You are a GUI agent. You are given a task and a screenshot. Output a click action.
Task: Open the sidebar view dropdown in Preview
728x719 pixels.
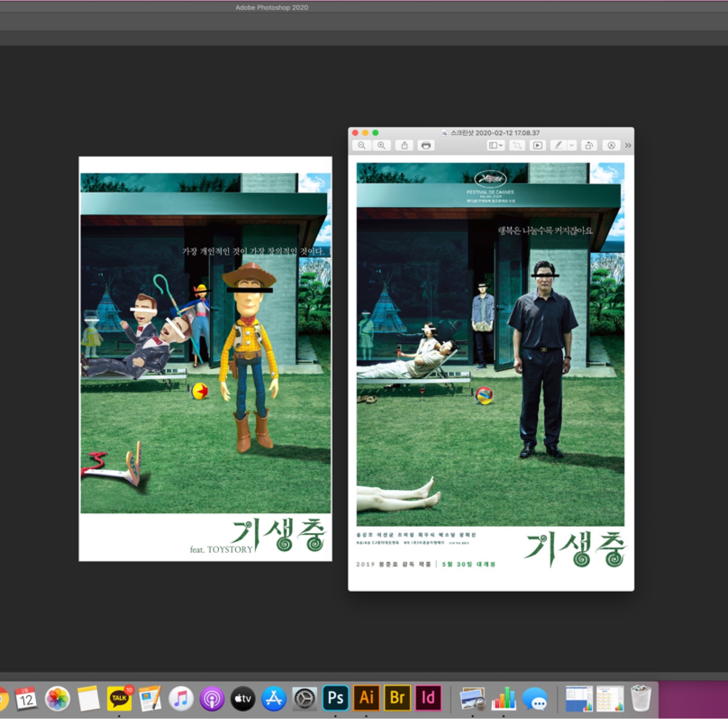(x=495, y=146)
